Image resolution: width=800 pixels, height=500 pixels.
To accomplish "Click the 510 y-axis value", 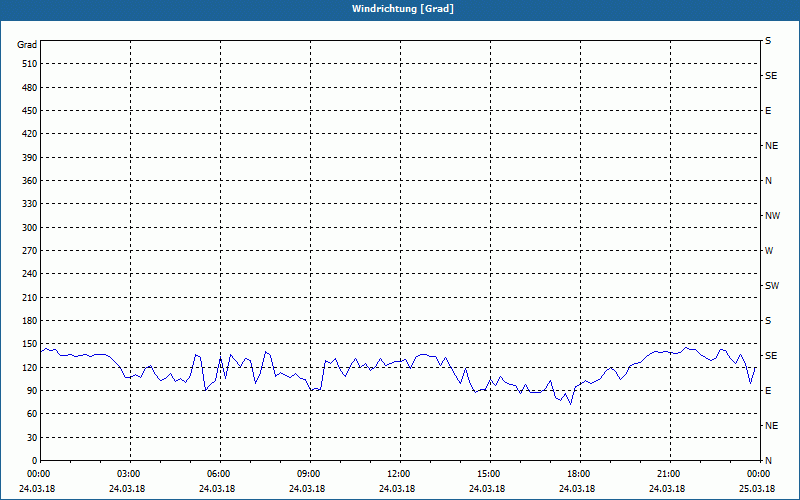I will [30, 64].
